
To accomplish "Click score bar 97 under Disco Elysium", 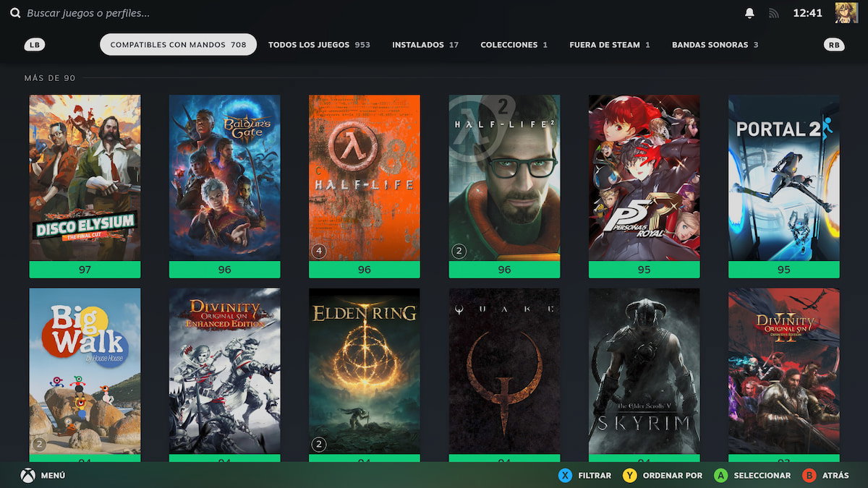I will coord(85,270).
